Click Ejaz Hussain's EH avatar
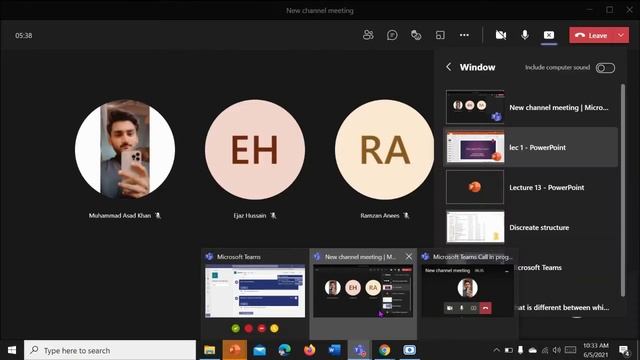The image size is (640, 360). tap(255, 149)
